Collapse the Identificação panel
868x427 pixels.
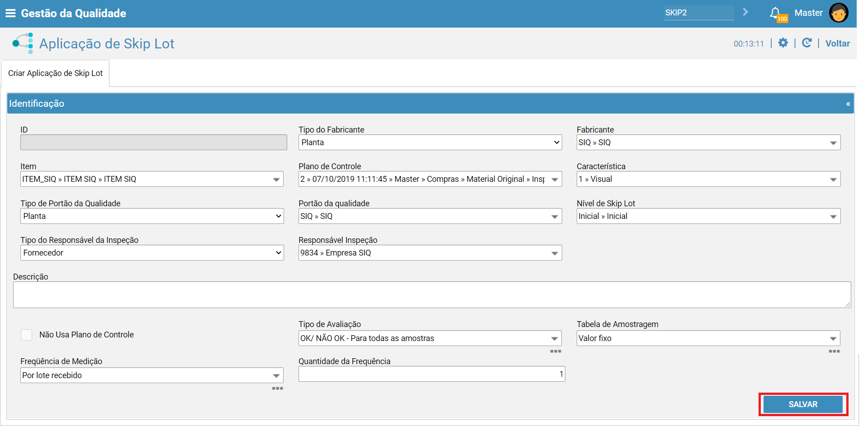pyautogui.click(x=848, y=104)
